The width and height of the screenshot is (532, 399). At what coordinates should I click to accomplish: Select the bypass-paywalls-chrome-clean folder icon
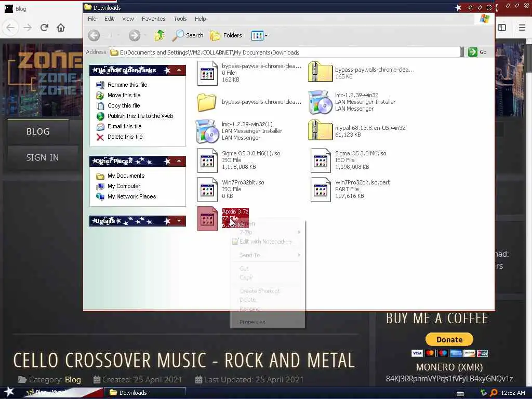click(207, 102)
